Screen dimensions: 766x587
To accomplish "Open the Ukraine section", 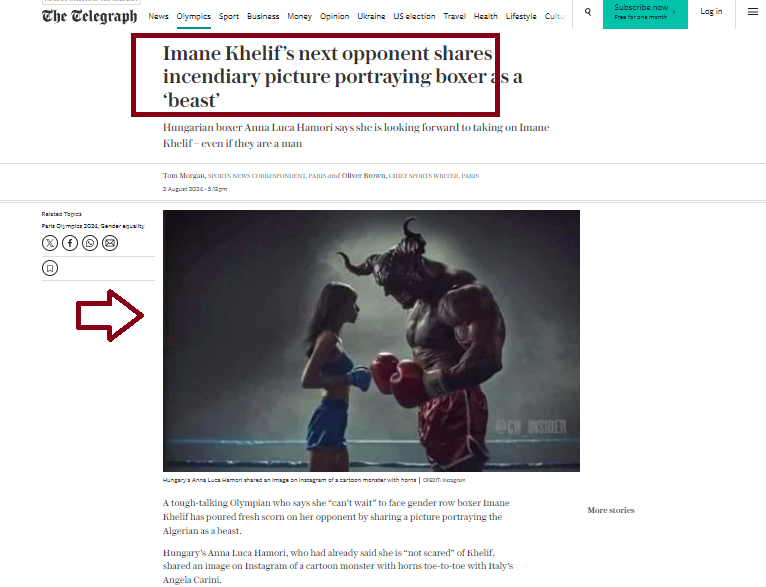I will 371,16.
